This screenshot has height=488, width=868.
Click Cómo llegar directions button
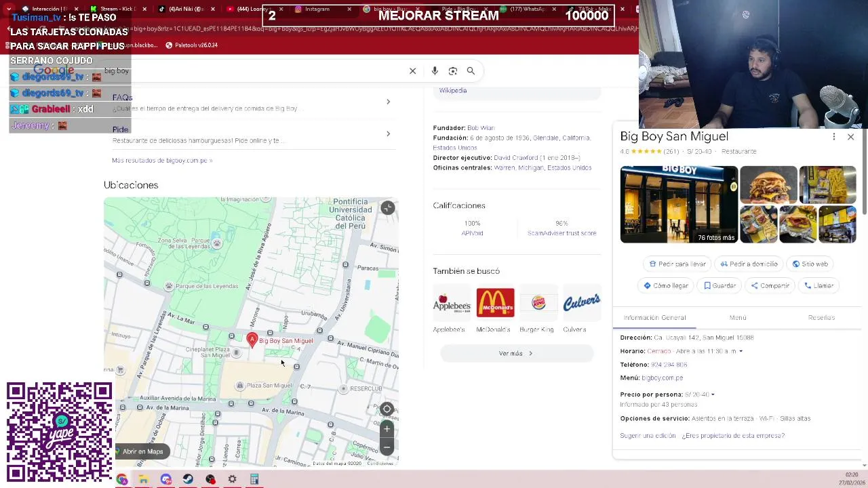pyautogui.click(x=666, y=285)
